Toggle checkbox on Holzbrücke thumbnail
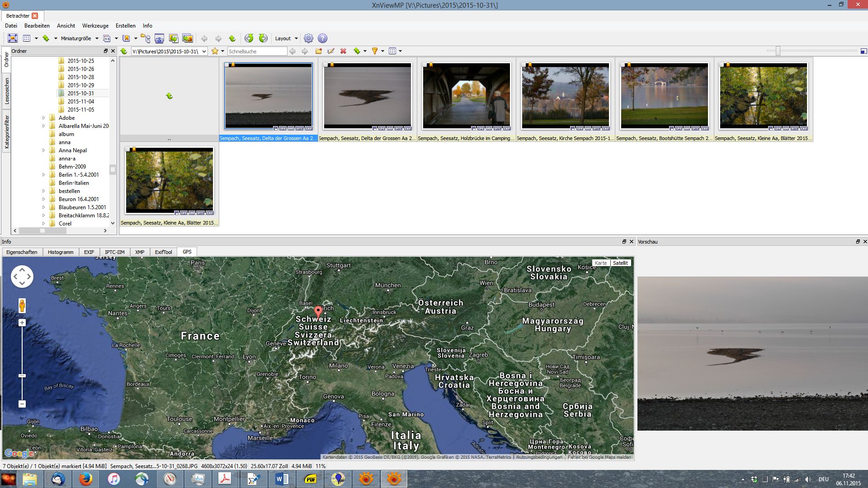Screen dimensions: 868x488 (425, 65)
